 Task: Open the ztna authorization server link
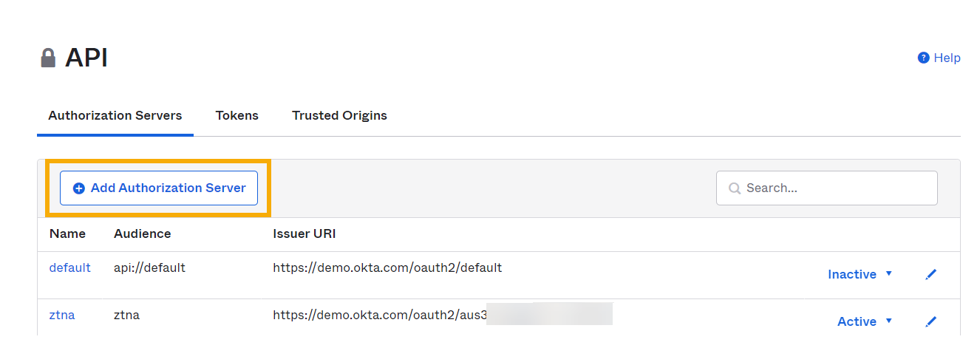62,315
